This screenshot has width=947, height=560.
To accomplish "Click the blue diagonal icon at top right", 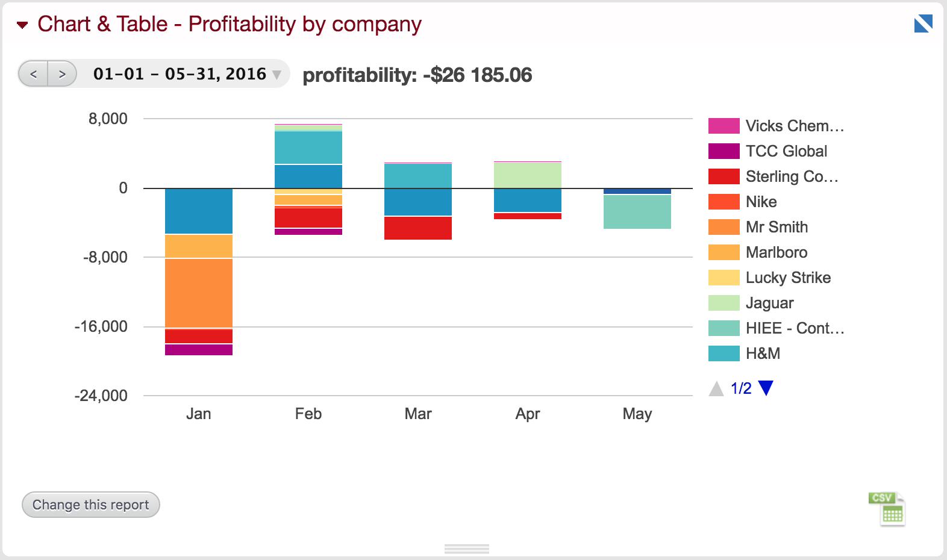I will [x=923, y=24].
